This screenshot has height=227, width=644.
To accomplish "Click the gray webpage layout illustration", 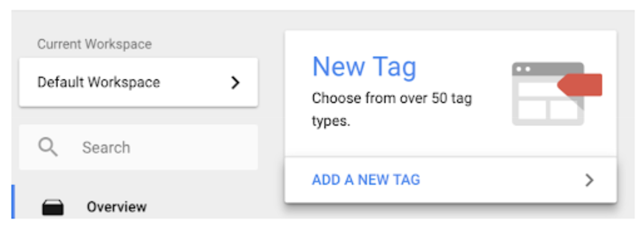I will (548, 94).
